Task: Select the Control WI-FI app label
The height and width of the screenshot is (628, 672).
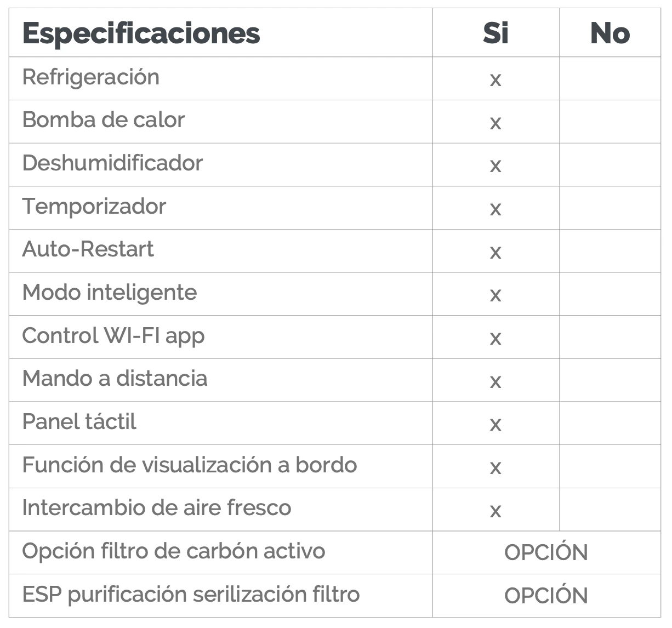Action: (x=113, y=336)
